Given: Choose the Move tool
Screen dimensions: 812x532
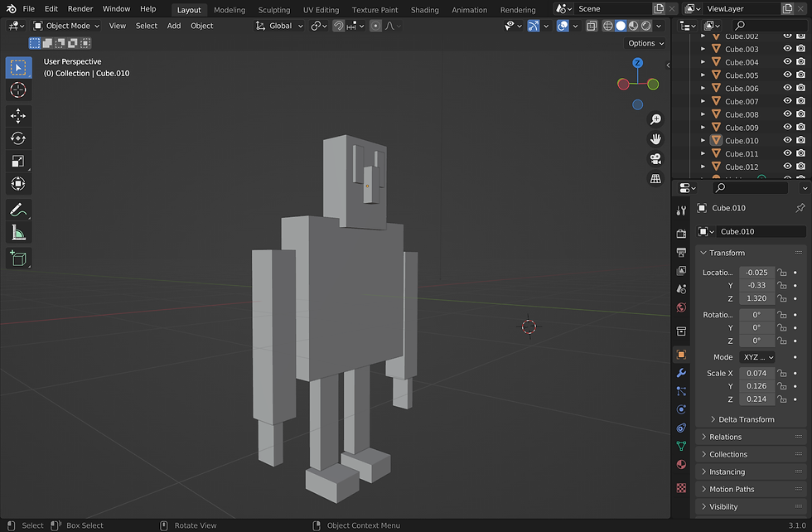Looking at the screenshot, I should [18, 115].
